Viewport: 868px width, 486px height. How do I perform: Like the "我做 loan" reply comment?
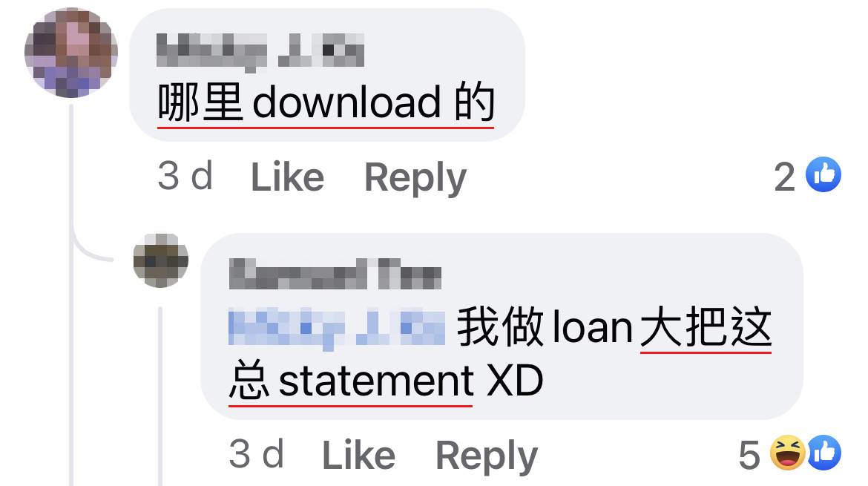[x=359, y=455]
